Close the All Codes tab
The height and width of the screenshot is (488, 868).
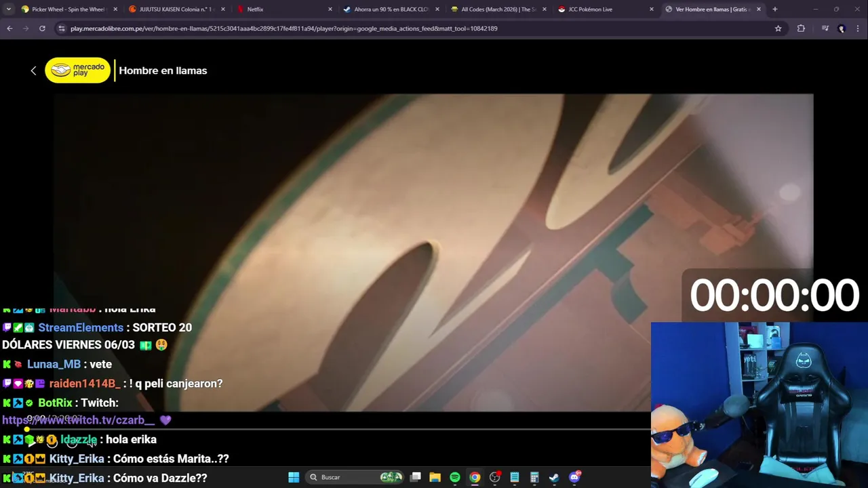545,9
